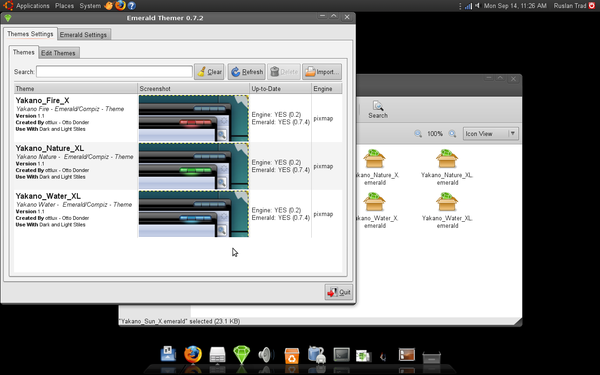Click the 100% zoom level label
600x375 pixels.
point(435,134)
